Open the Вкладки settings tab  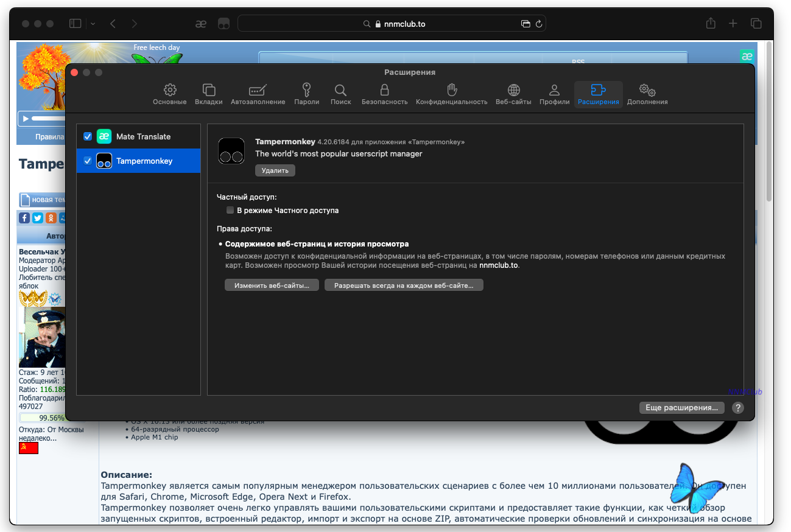coord(209,94)
